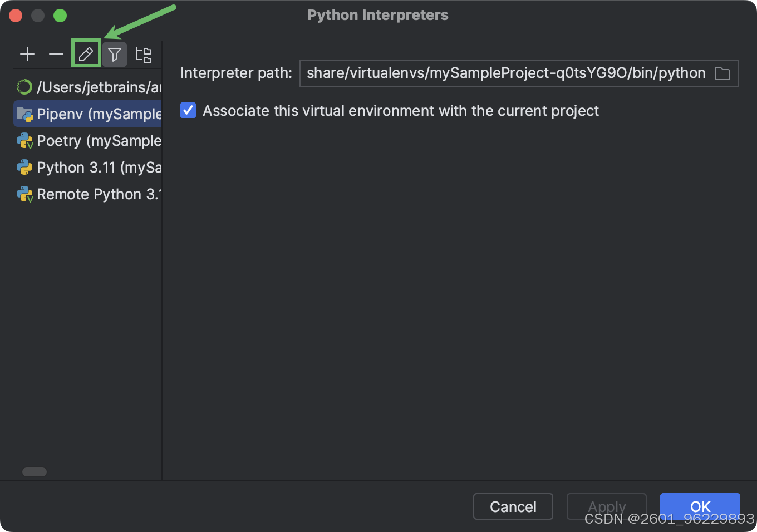Click the horizontal scrollbar under interpreter list
The height and width of the screenshot is (532, 757).
point(35,472)
